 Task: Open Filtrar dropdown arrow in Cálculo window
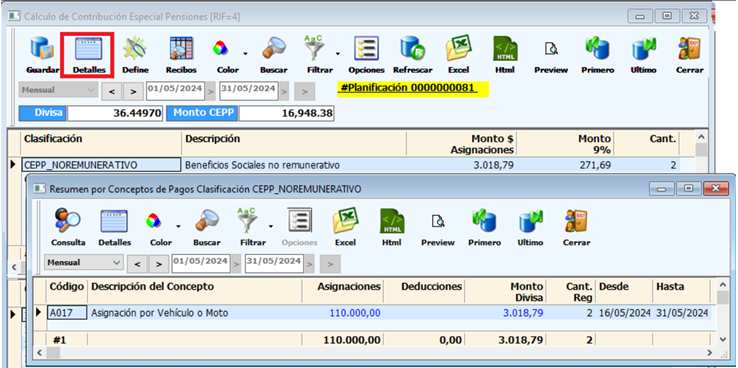point(337,54)
